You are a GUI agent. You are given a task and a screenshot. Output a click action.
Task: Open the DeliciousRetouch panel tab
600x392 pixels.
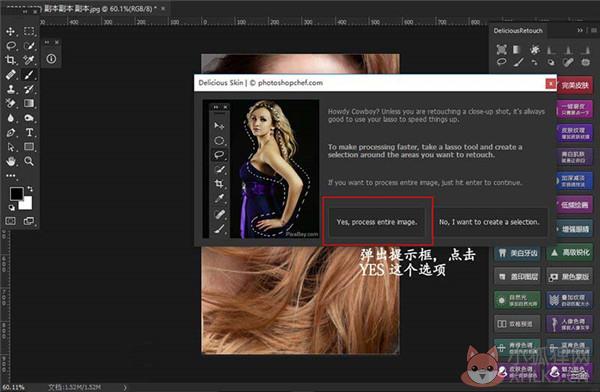(x=518, y=31)
